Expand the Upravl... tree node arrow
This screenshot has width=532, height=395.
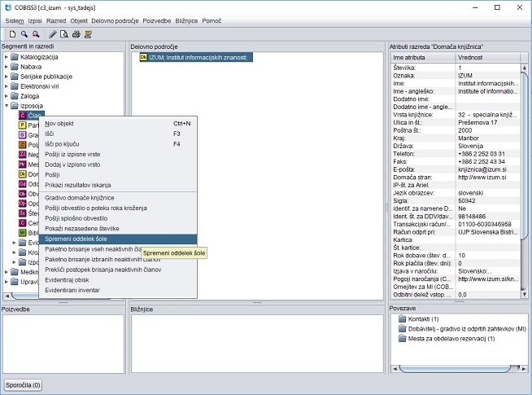pyautogui.click(x=7, y=282)
